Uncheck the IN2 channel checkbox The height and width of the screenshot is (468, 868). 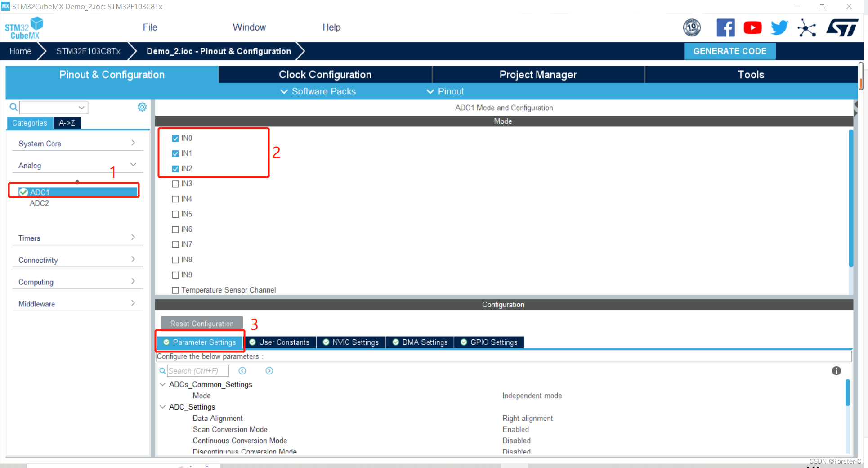(175, 169)
